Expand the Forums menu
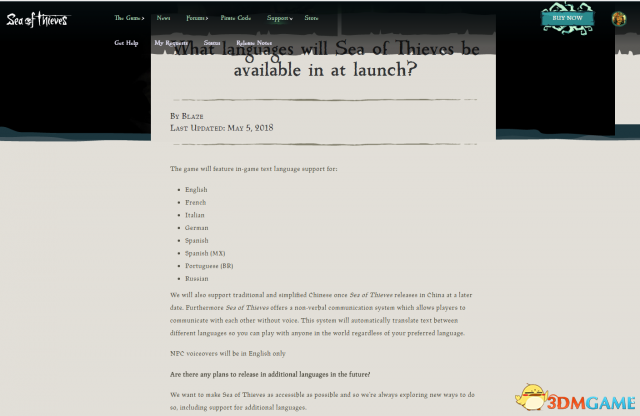This screenshot has height=416, width=640. pyautogui.click(x=197, y=18)
